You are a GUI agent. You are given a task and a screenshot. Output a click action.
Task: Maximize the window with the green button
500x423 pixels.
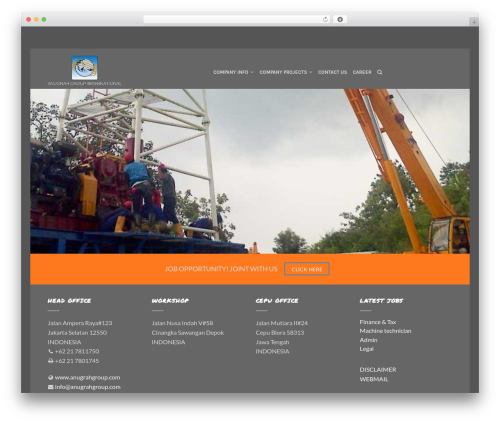pyautogui.click(x=44, y=19)
